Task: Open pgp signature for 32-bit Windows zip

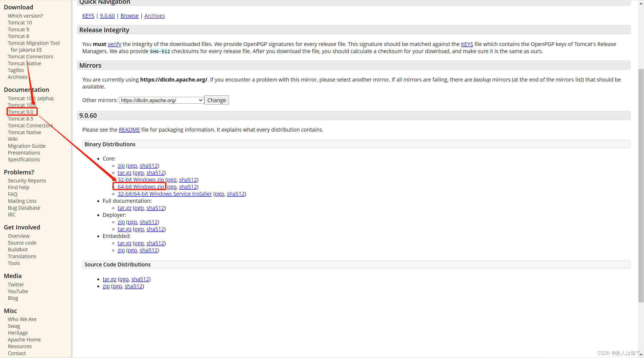Action: click(x=172, y=180)
